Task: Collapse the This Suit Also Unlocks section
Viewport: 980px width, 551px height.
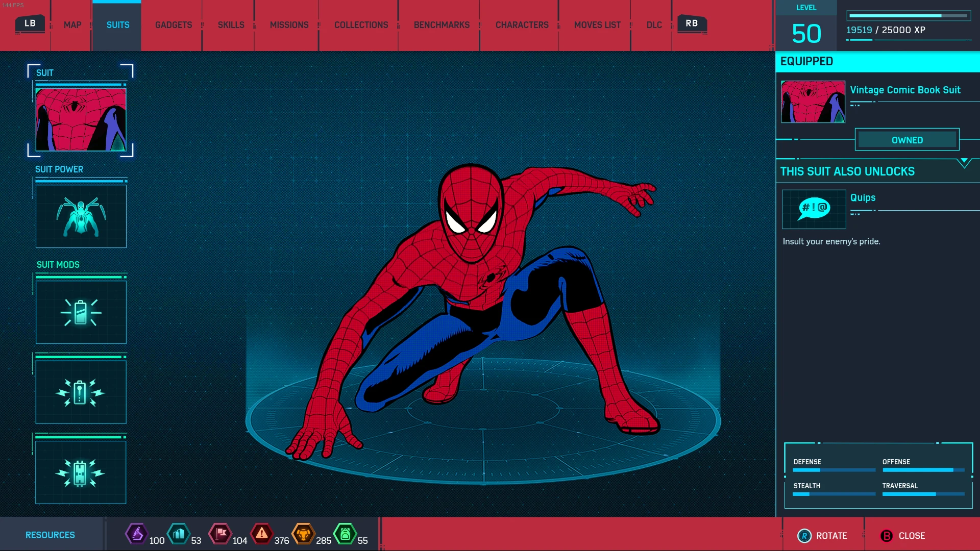Action: [x=964, y=163]
